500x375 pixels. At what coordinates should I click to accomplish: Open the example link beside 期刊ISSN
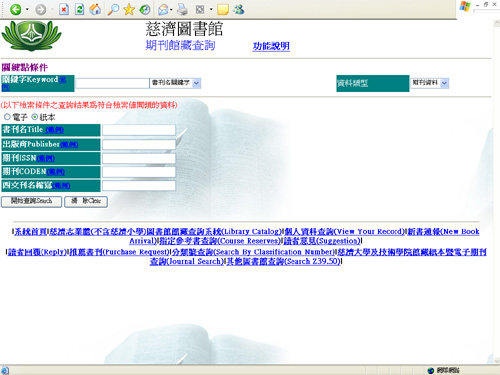point(46,158)
